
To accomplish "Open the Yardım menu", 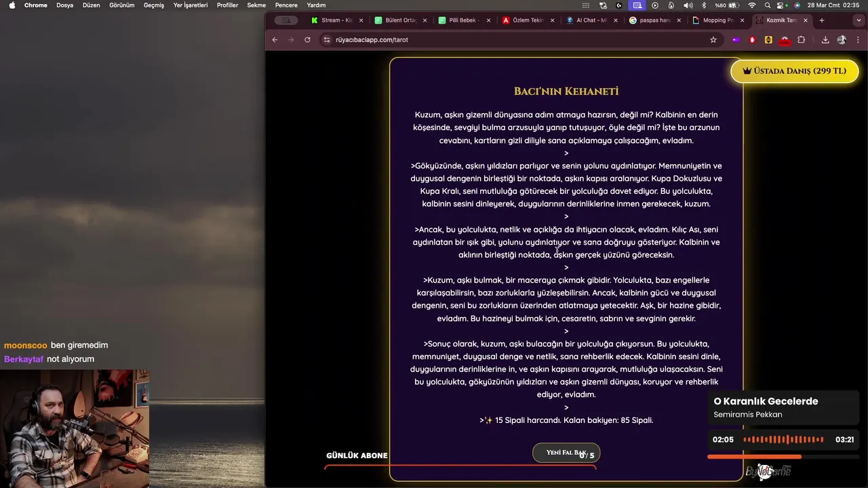I will click(317, 5).
